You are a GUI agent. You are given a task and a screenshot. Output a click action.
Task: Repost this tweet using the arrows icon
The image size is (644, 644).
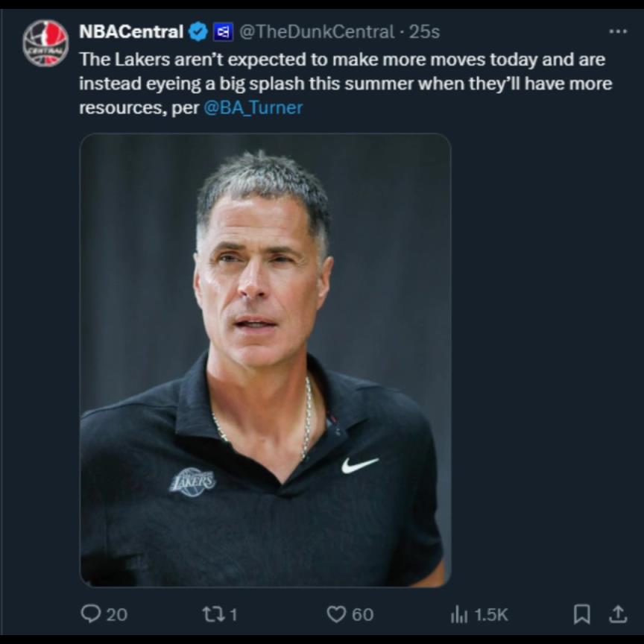[211, 613]
